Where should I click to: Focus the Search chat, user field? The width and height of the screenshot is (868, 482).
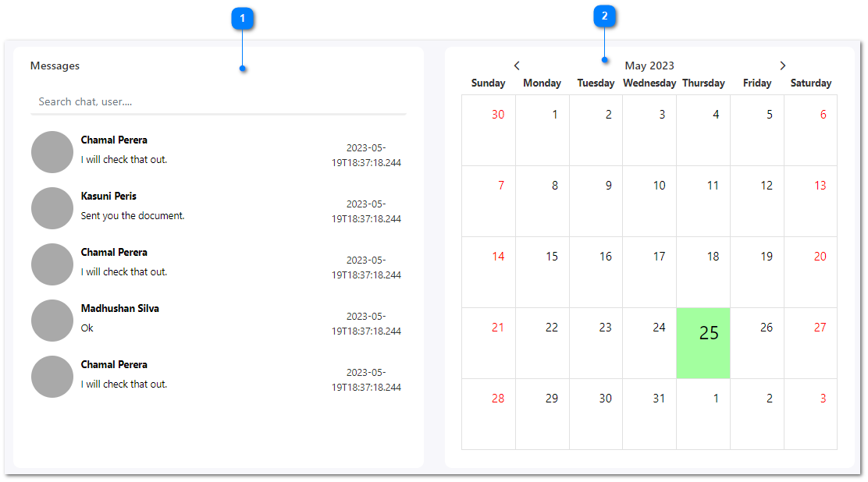[218, 101]
